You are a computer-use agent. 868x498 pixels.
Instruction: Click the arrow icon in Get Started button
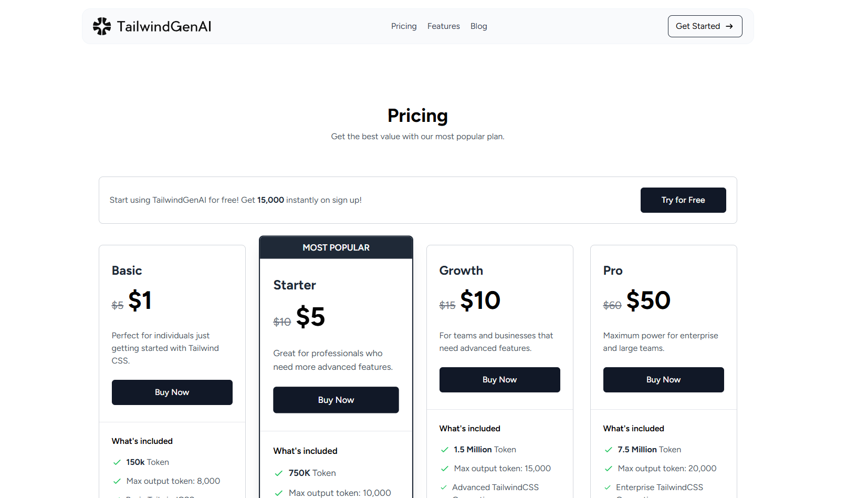[x=729, y=26]
